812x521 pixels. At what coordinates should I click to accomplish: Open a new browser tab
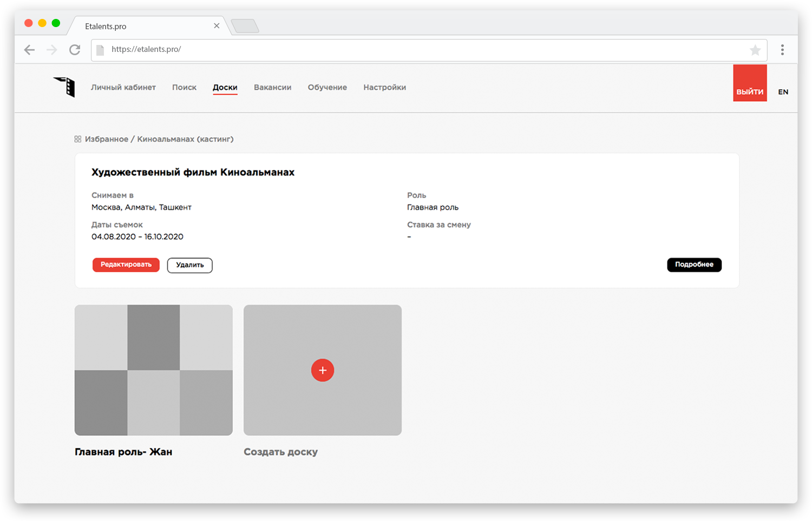click(x=245, y=26)
